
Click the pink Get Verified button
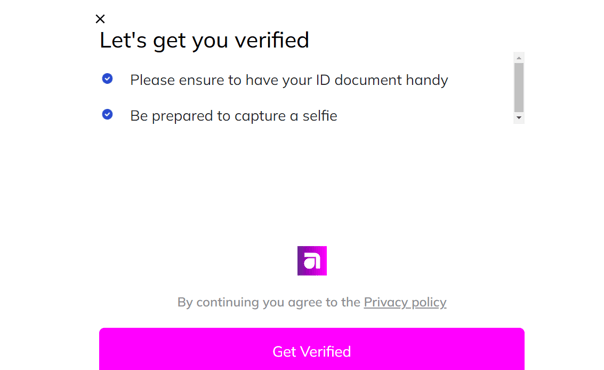point(312,349)
